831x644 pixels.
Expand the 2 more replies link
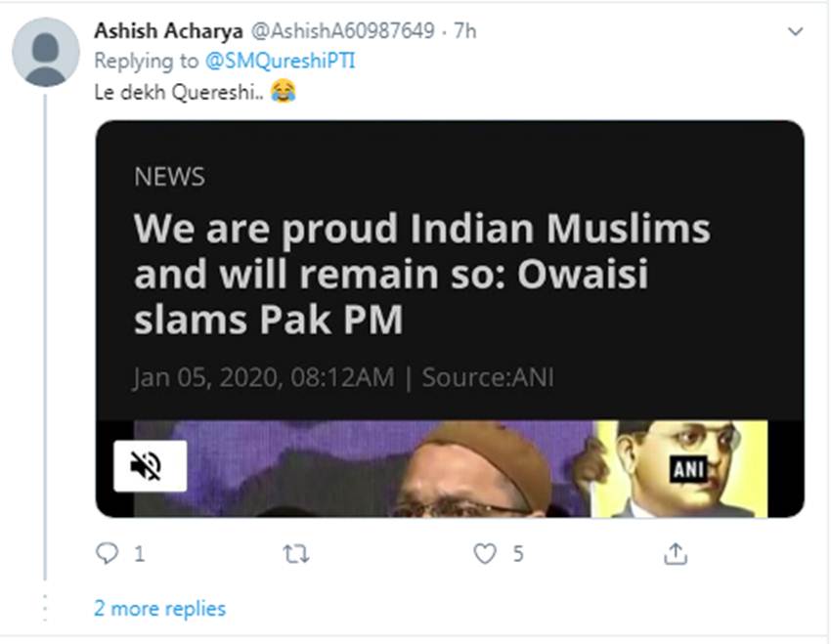pyautogui.click(x=159, y=609)
